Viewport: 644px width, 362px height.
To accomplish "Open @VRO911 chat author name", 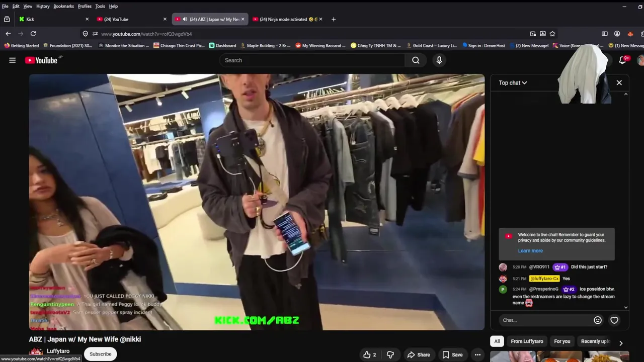I will click(x=539, y=267).
